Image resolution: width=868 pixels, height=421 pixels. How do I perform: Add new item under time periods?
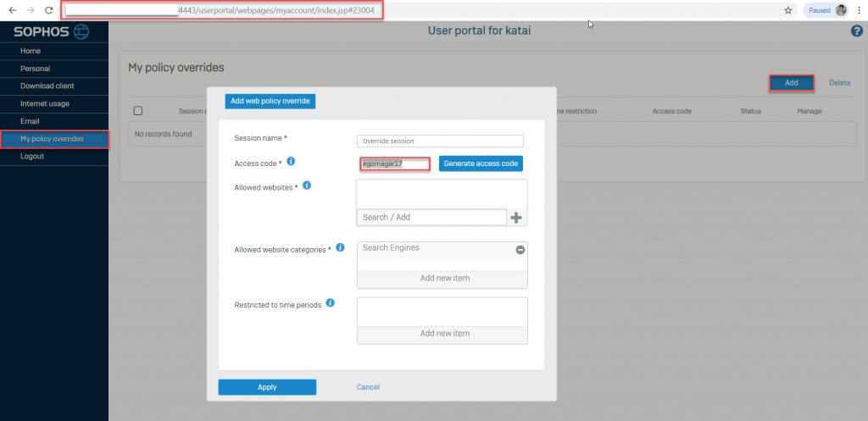coord(442,334)
